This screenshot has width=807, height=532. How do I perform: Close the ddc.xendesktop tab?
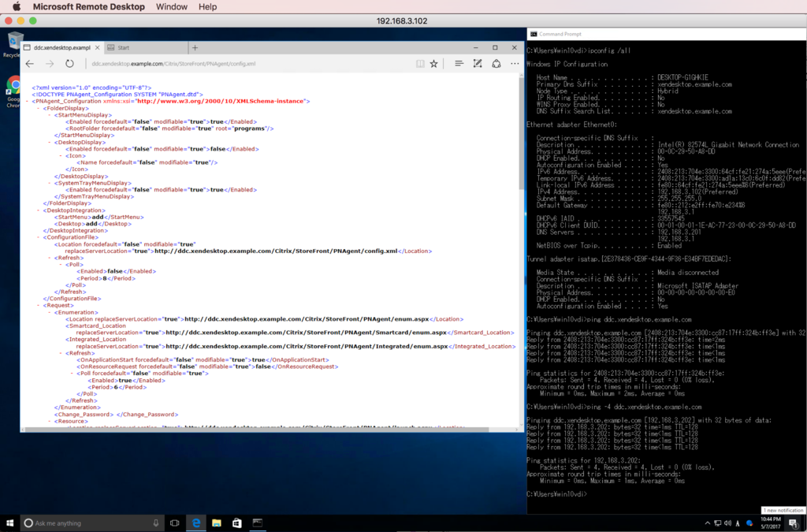tap(97, 48)
